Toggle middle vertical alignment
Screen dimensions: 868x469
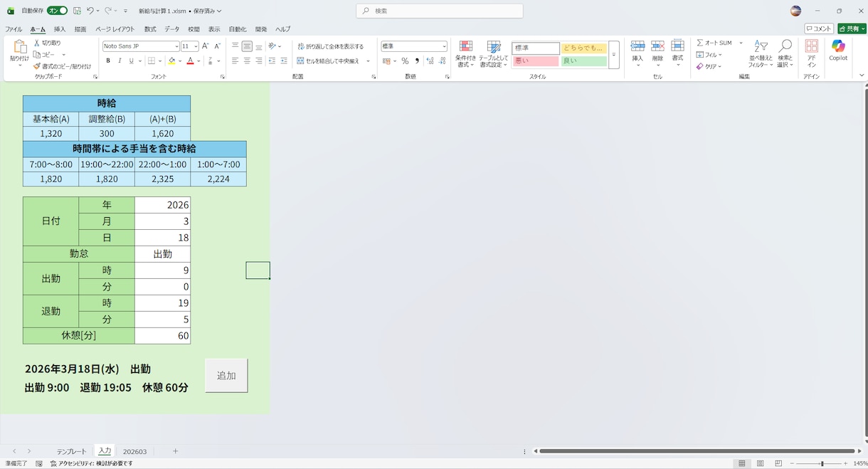click(x=247, y=46)
